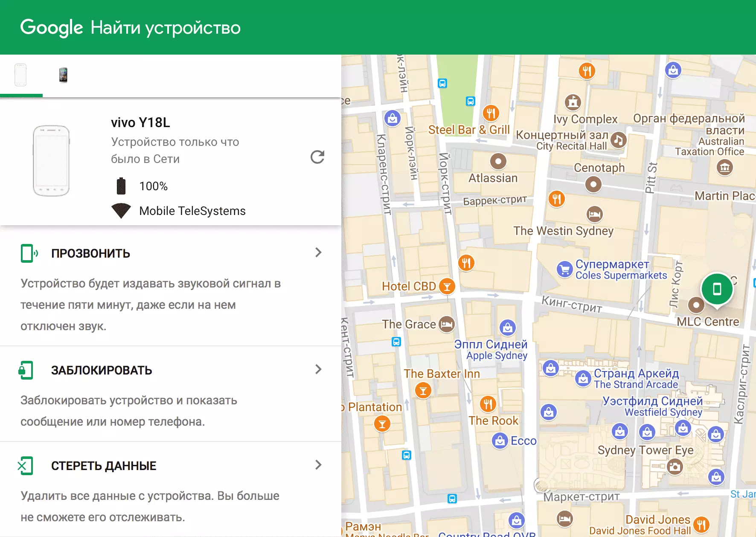Screen dimensions: 756x537
Task: Select the Ecco shopping marker
Action: (x=500, y=441)
